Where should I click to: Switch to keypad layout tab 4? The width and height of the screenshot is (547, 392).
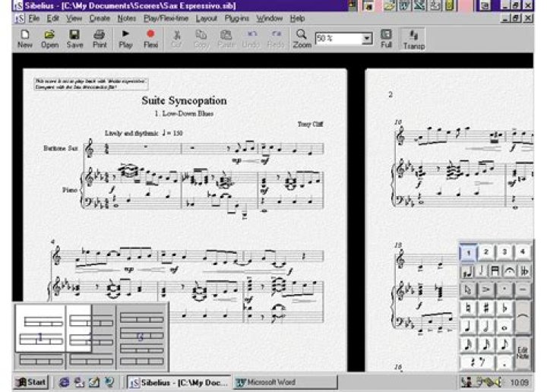tap(522, 251)
